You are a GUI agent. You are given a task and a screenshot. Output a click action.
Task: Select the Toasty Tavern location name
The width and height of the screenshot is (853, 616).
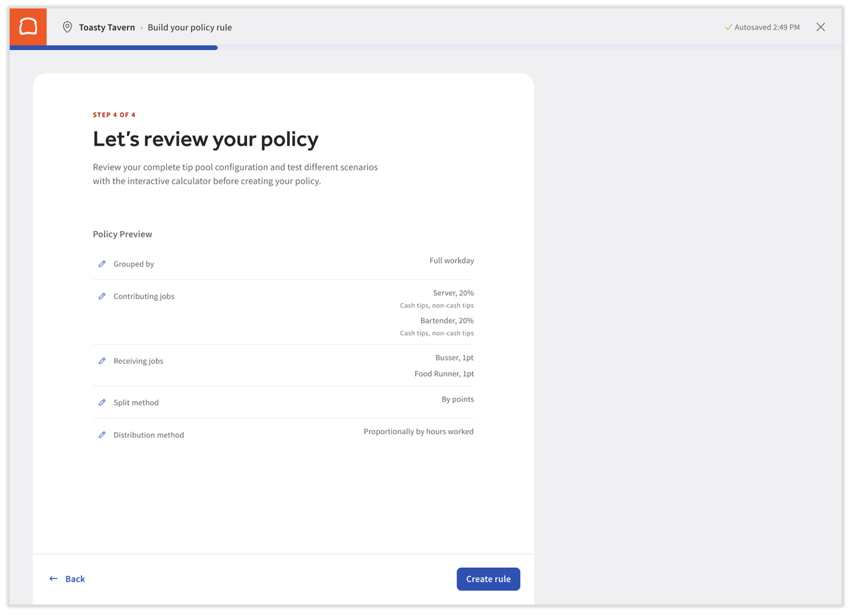click(x=107, y=27)
